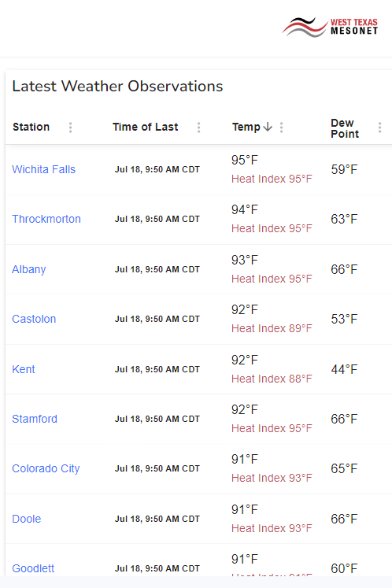Viewport: 392px width, 588px height.
Task: Open Station column options menu
Action: 70,128
